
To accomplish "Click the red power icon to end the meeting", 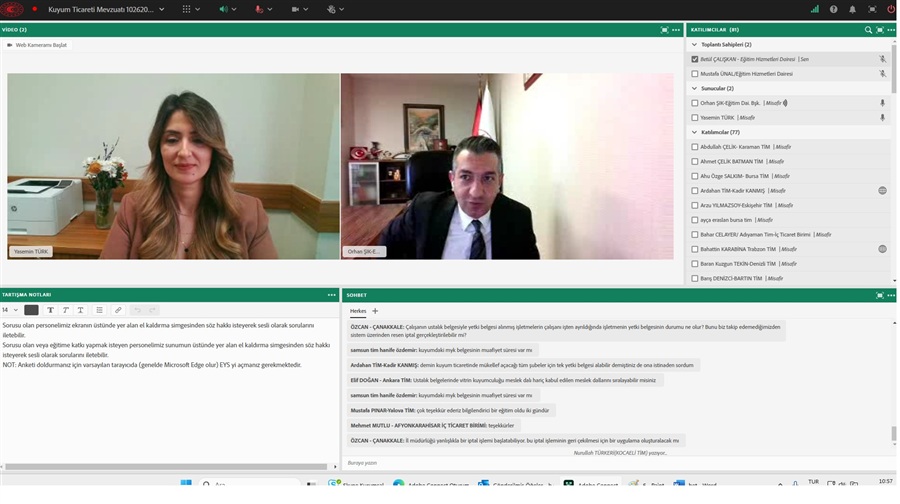I will (890, 8).
